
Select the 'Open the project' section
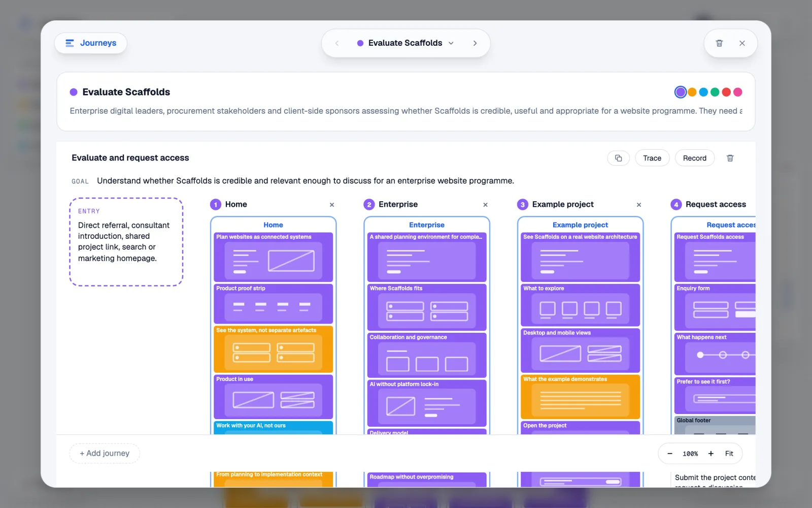coord(580,428)
